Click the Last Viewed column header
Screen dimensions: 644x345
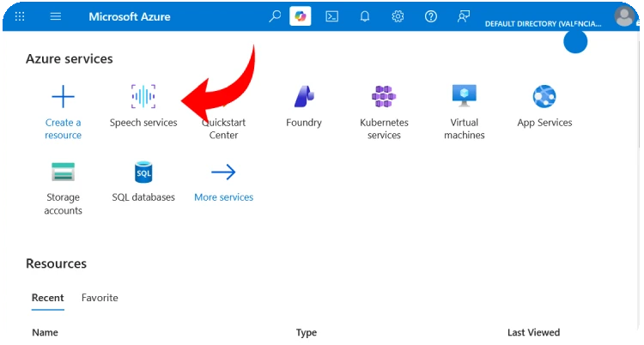coord(533,332)
